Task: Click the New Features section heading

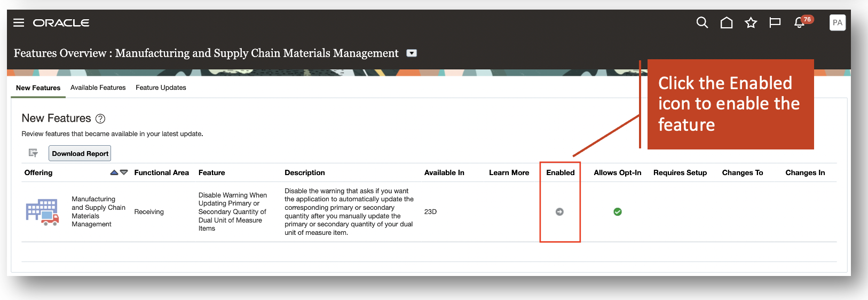Action: click(56, 119)
